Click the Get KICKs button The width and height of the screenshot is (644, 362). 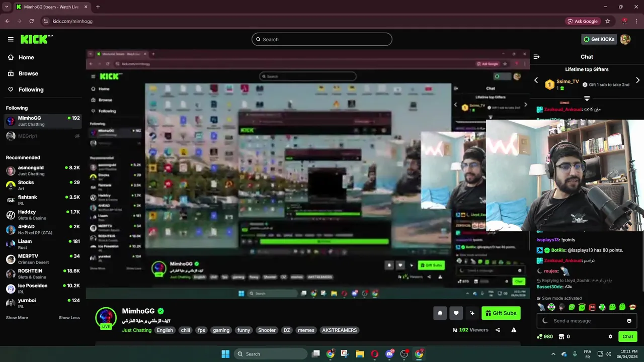[x=599, y=39]
